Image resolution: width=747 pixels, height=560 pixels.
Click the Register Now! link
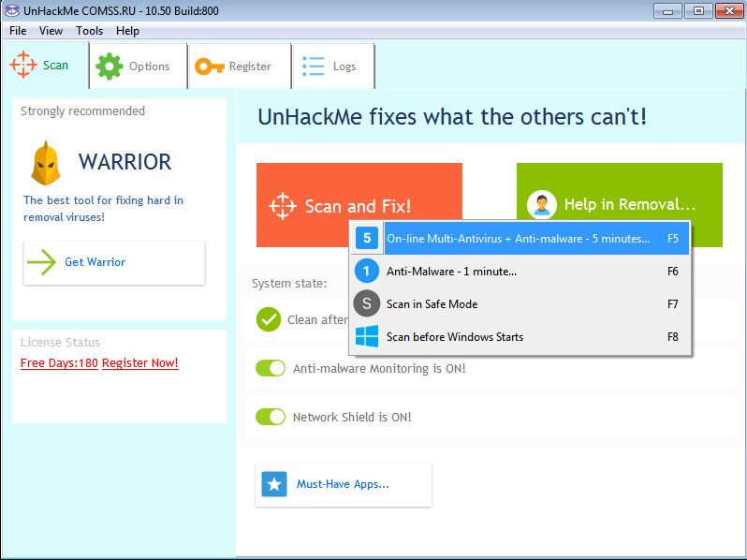pyautogui.click(x=140, y=363)
